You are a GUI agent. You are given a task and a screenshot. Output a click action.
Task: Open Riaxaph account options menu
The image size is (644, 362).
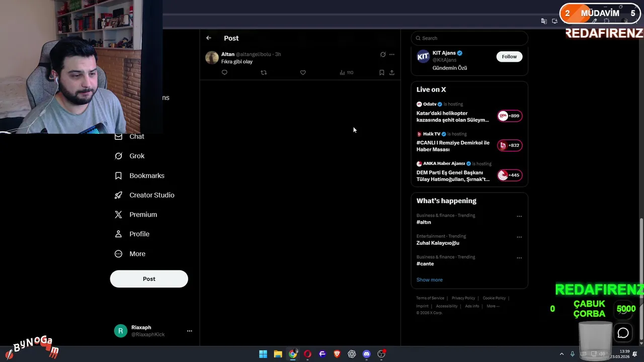point(190,331)
